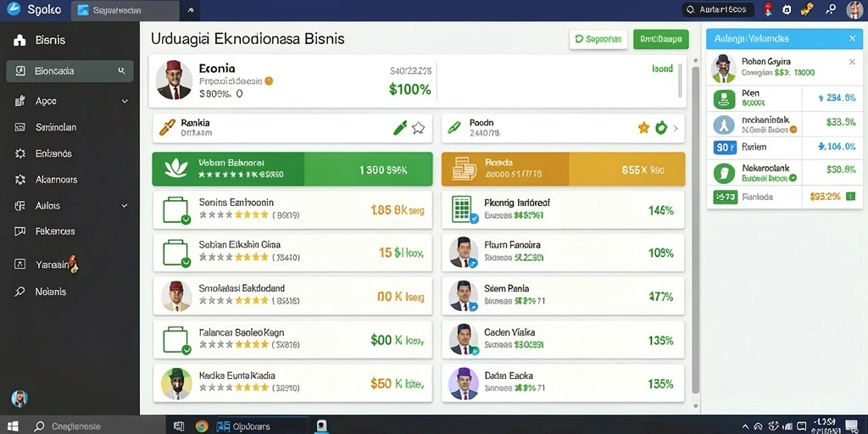Click the red notification icon in top bar
The width and height of the screenshot is (868, 434).
(x=768, y=9)
